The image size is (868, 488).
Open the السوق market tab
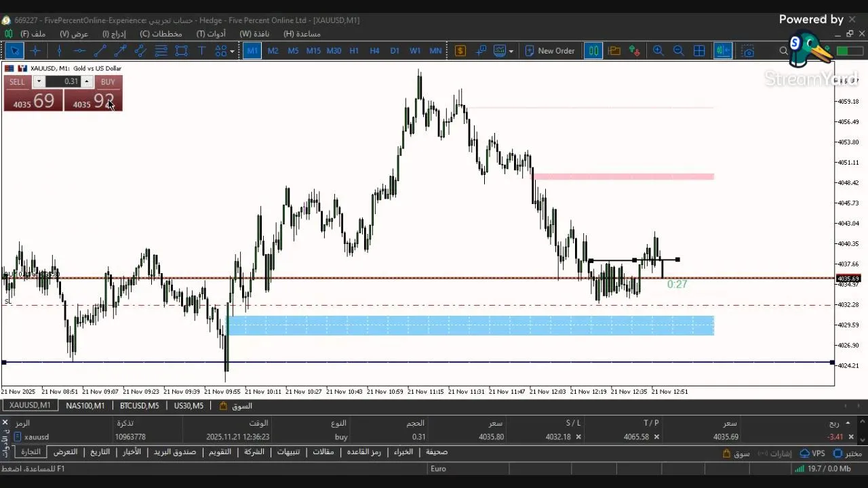(236, 405)
